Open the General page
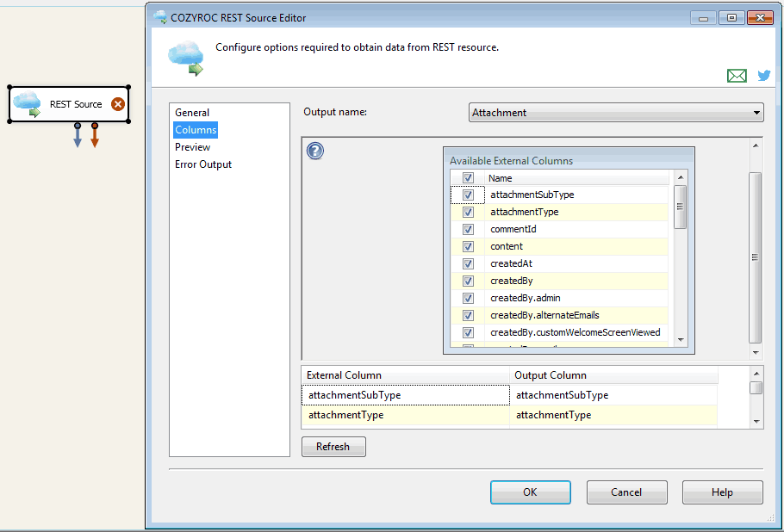Viewport: 784px width, 532px height. [x=192, y=113]
